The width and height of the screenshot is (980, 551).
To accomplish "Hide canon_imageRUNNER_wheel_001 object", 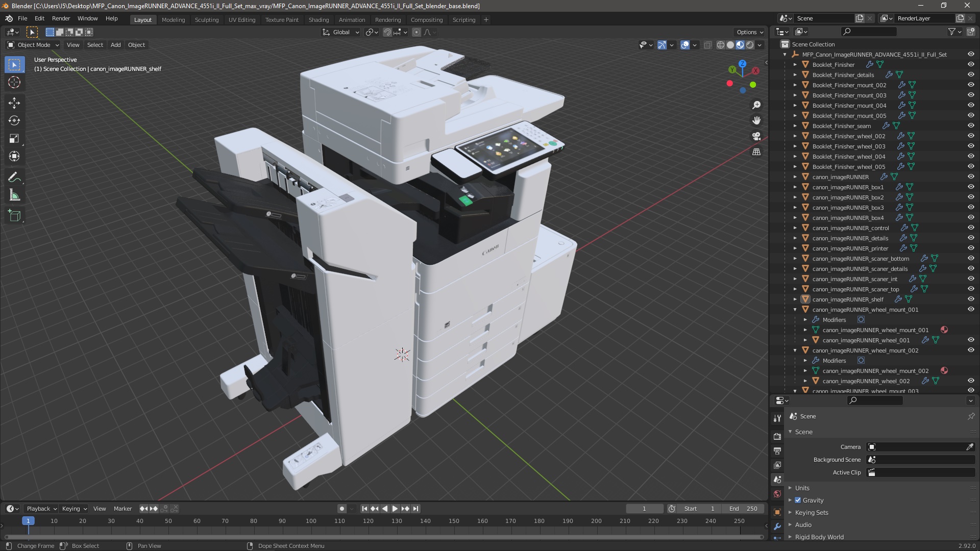I will pos(971,340).
